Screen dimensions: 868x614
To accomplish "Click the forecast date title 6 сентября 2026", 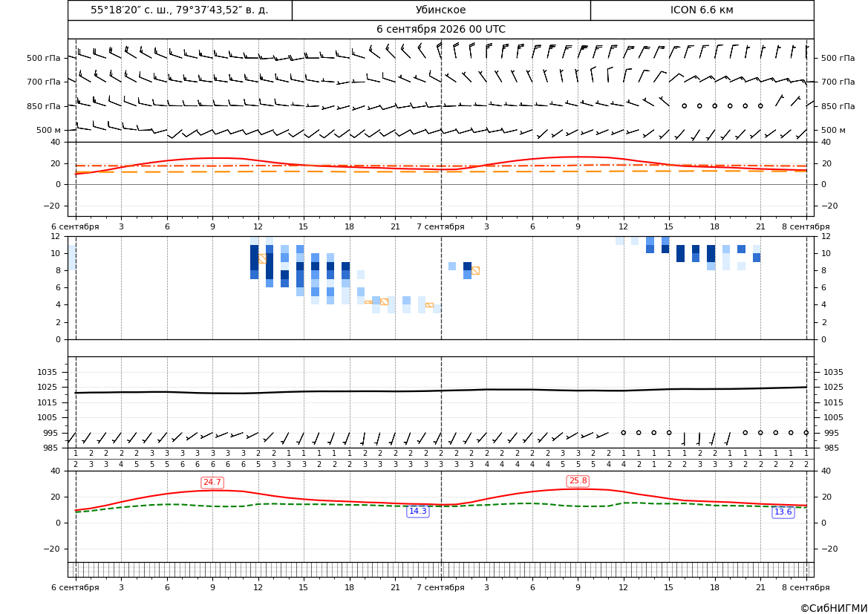I will pyautogui.click(x=440, y=30).
